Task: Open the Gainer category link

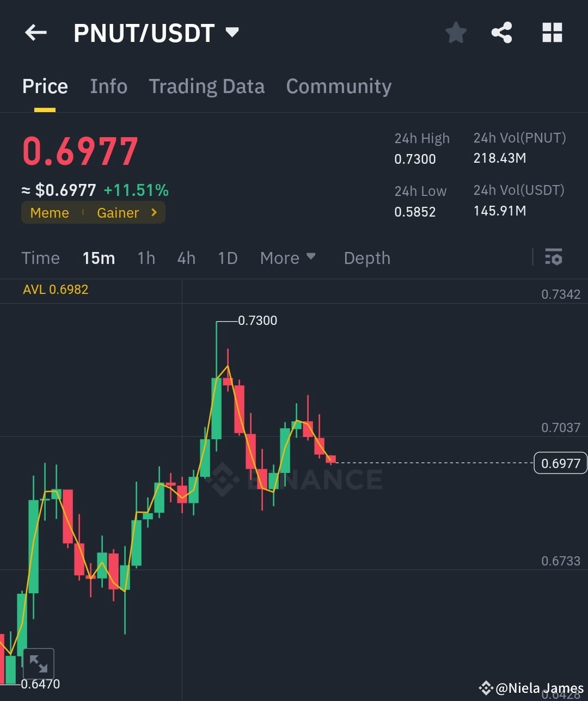Action: 118,213
